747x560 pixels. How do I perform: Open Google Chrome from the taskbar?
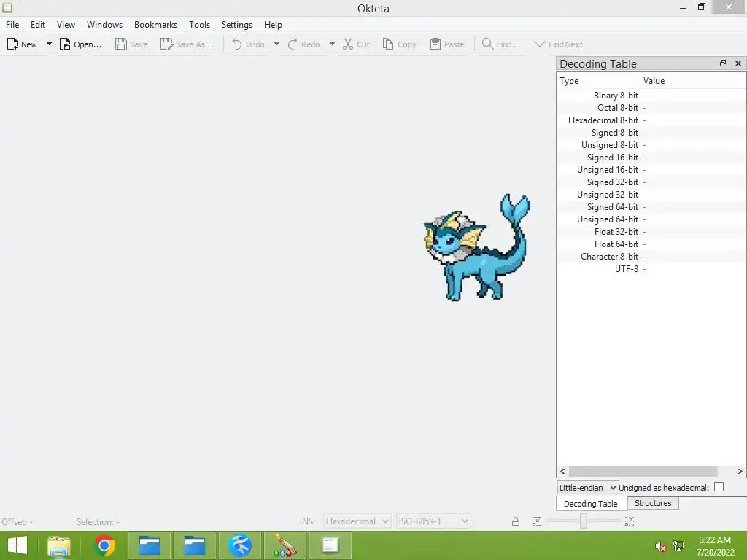pos(104,545)
